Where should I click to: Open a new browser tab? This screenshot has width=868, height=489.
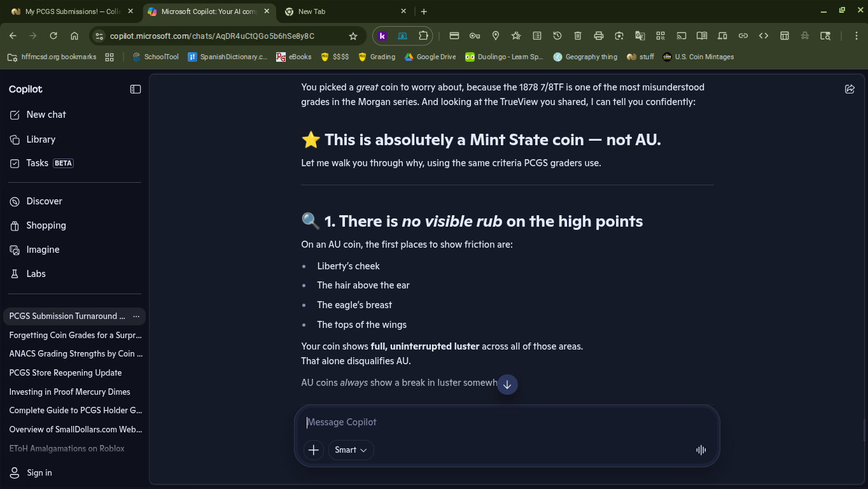coord(424,11)
